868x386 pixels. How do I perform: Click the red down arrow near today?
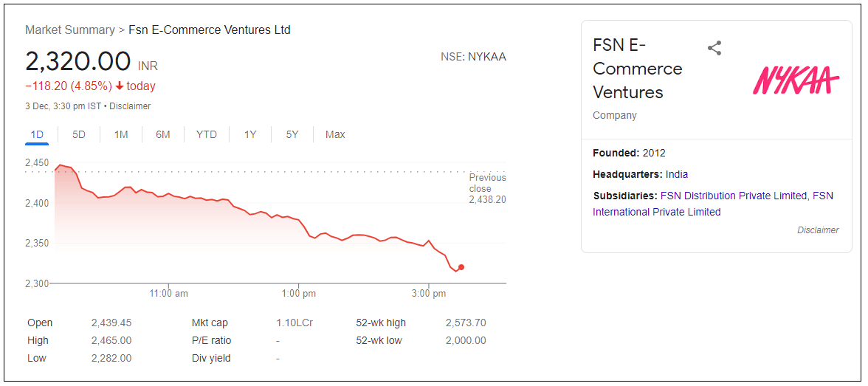(x=120, y=86)
